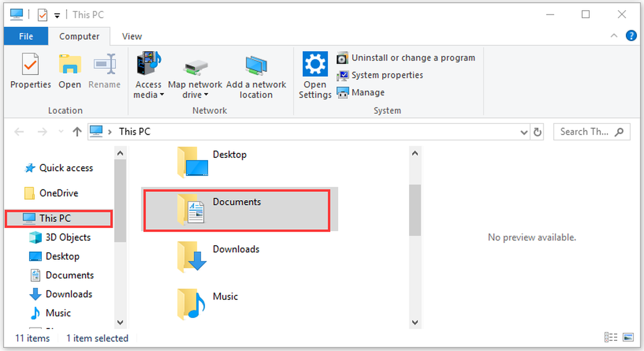Collapse the ribbon with the chevron

point(614,36)
